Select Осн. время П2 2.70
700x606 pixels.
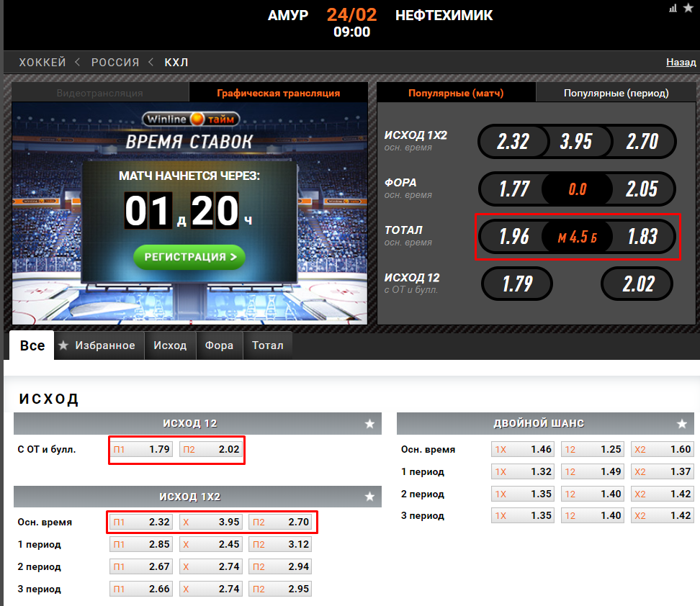[280, 522]
